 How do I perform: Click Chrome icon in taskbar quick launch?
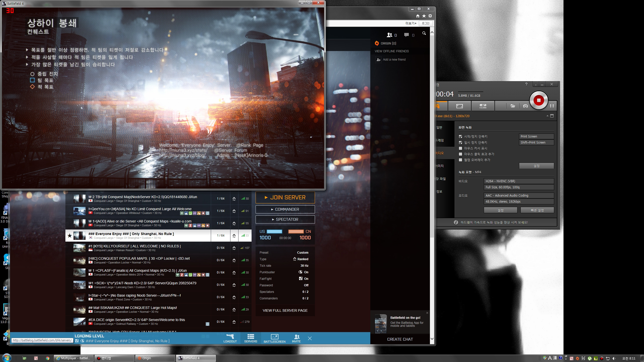[x=48, y=358]
